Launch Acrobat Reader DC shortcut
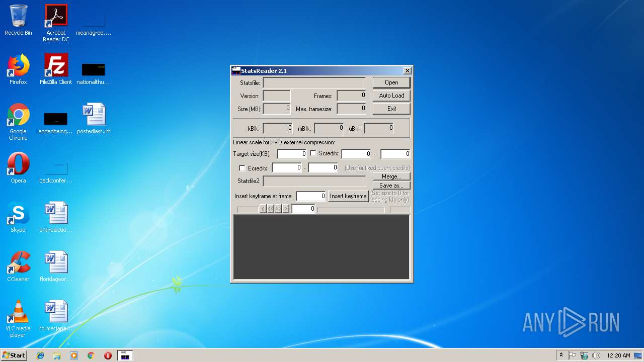The height and width of the screenshot is (362, 644). 56,23
